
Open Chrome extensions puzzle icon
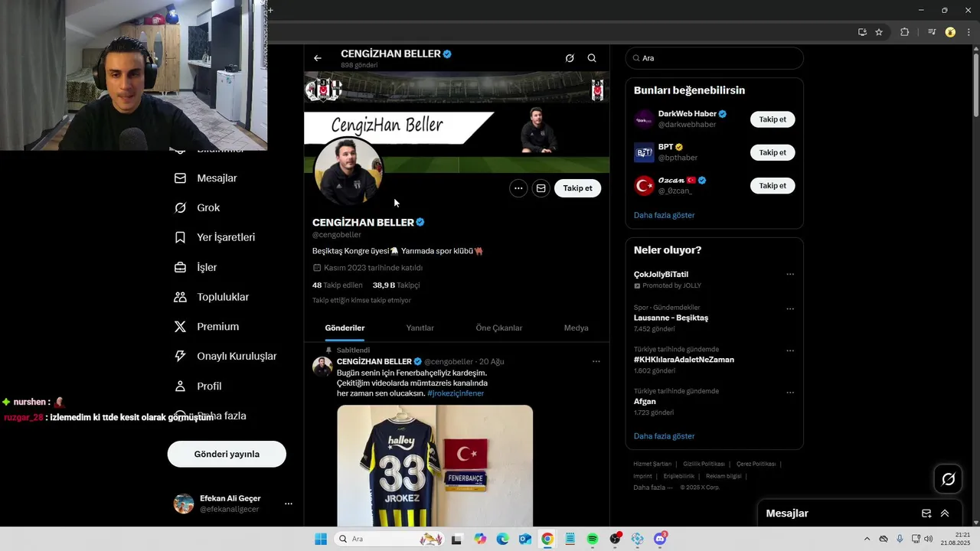[905, 32]
